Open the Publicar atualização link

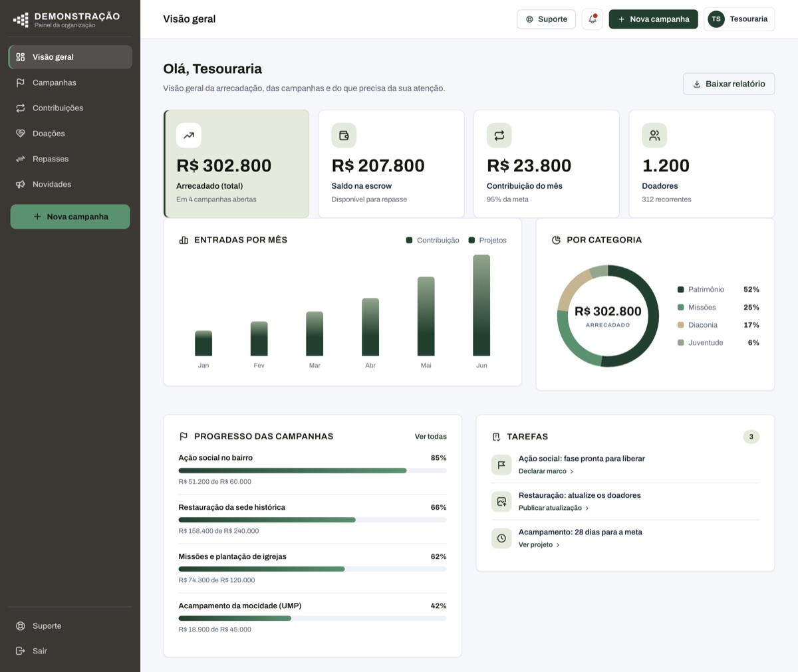(x=553, y=508)
